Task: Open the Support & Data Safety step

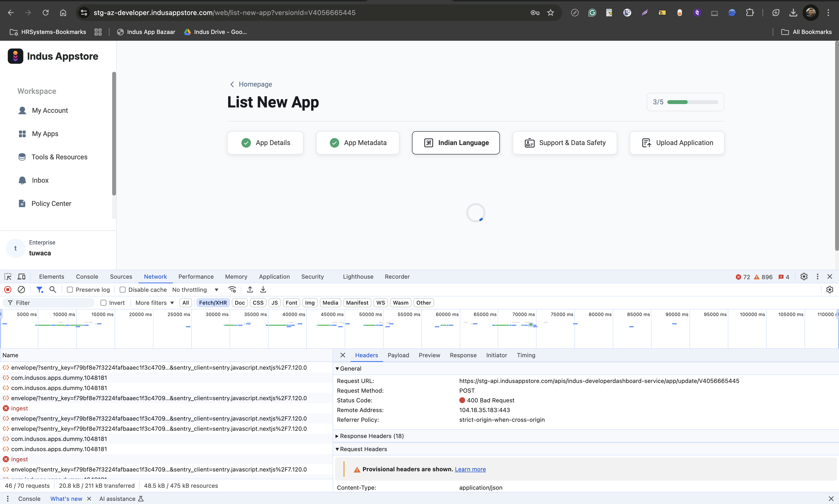Action: point(565,143)
